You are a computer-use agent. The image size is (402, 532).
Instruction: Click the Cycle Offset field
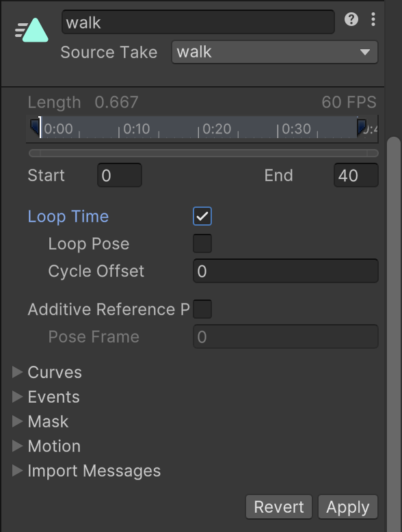pyautogui.click(x=286, y=271)
